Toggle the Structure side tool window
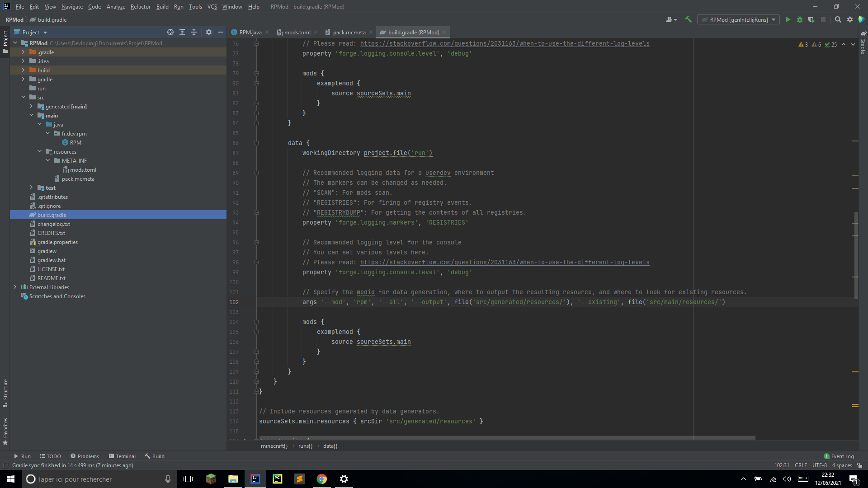This screenshot has height=488, width=868. (x=5, y=392)
